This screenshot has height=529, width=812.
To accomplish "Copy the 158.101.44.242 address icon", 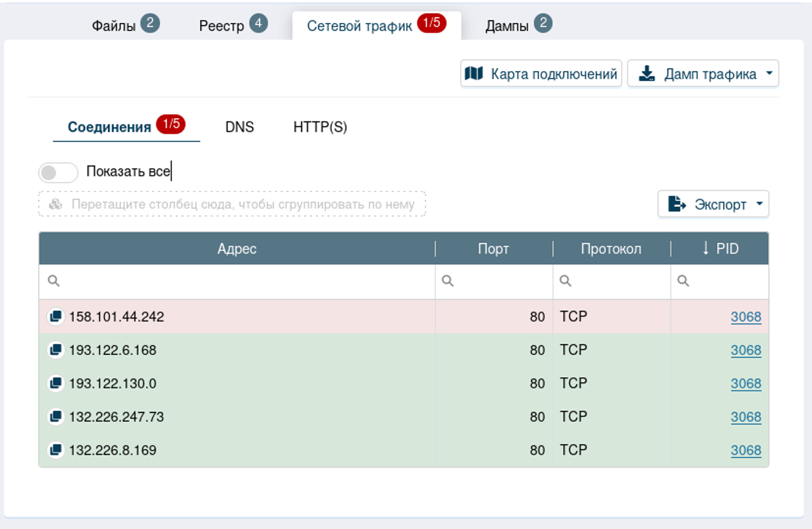I will [56, 317].
